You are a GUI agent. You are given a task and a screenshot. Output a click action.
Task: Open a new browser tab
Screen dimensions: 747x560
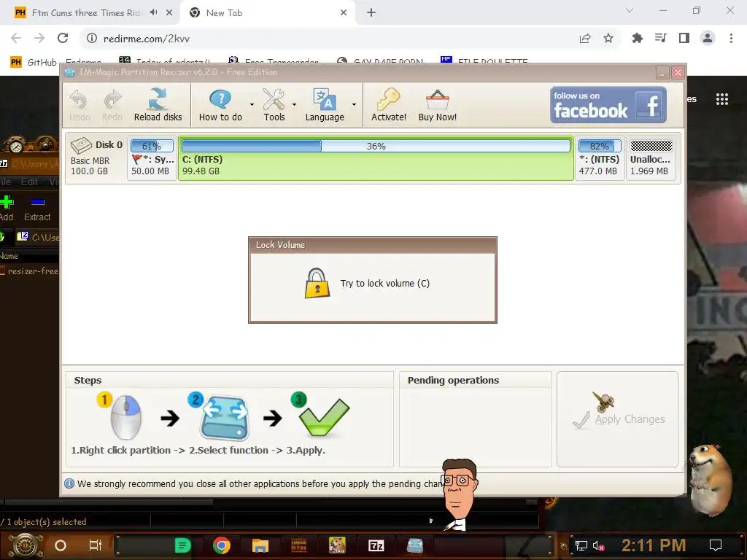pyautogui.click(x=371, y=13)
